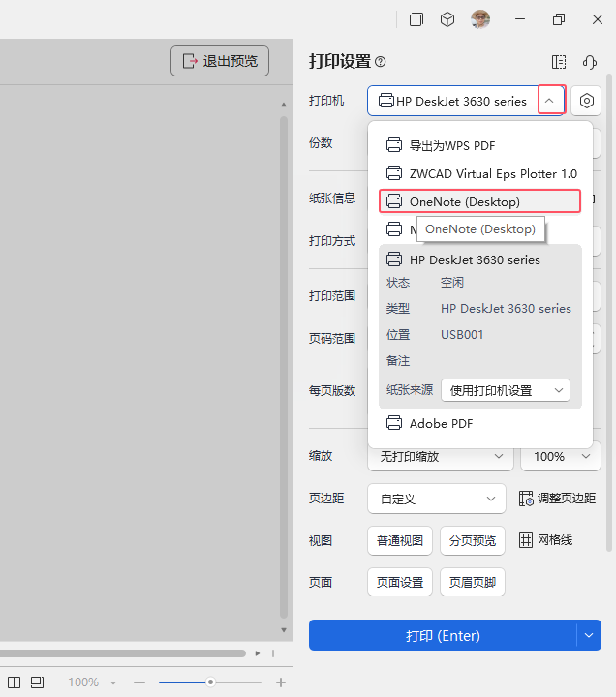The height and width of the screenshot is (697, 616).
Task: Open printer properties hexagon icon
Action: point(586,101)
